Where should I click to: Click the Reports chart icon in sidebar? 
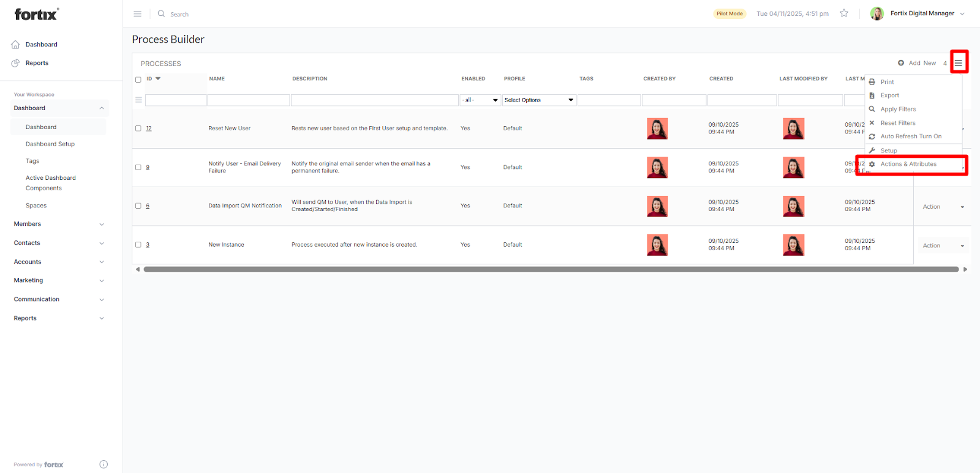(16, 63)
